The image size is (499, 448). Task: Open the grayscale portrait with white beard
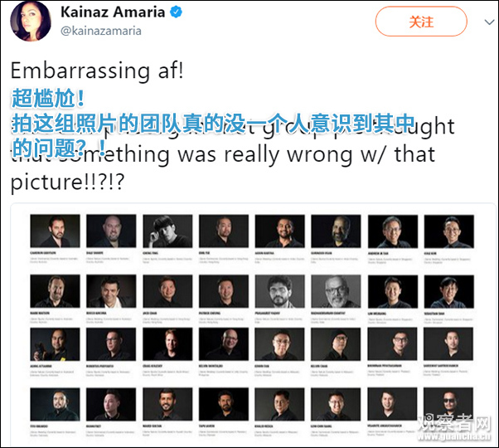tap(336, 290)
